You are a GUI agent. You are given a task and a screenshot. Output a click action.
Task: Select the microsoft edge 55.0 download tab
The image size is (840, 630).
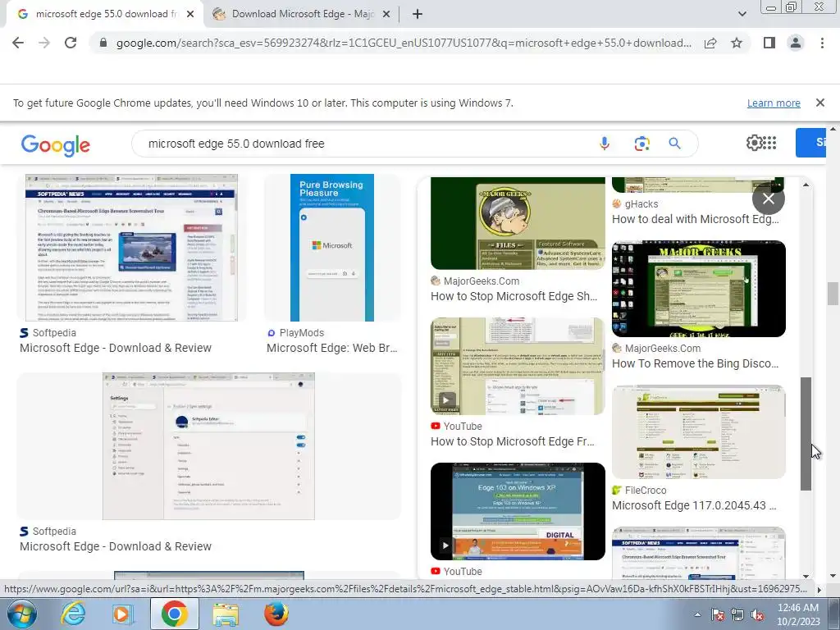[105, 15]
